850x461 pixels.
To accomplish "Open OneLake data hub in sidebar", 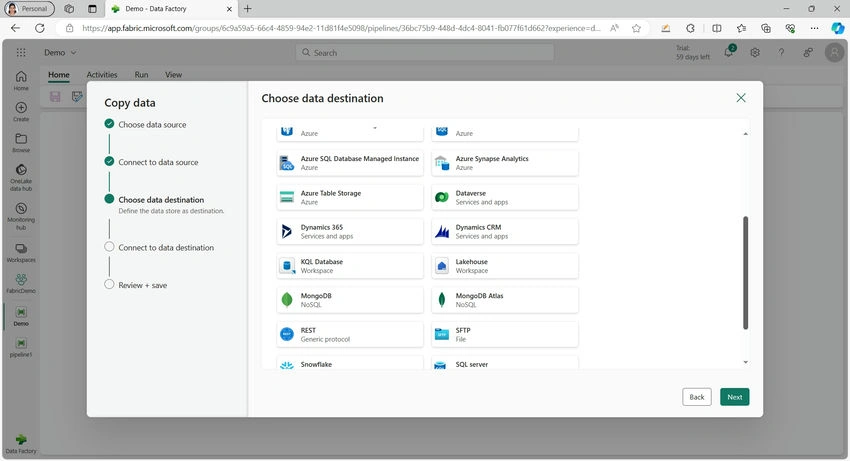I will coord(21,178).
